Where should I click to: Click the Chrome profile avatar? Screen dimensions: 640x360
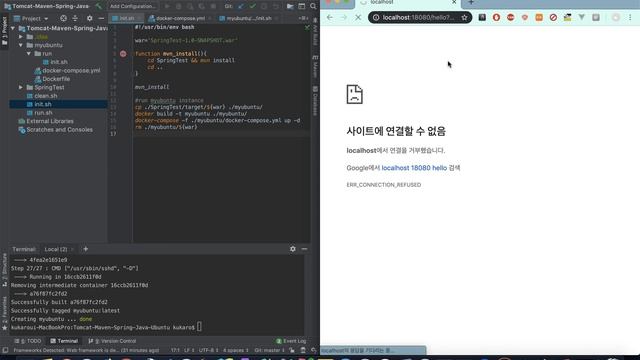click(x=616, y=18)
